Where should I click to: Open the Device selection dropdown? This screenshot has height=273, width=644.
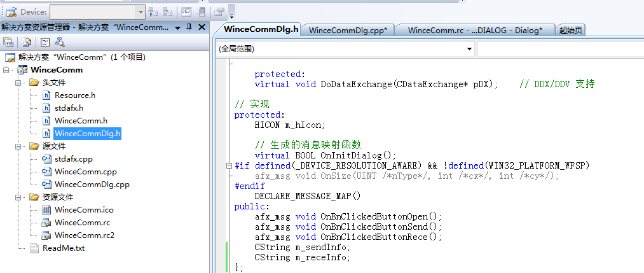pyautogui.click(x=140, y=11)
